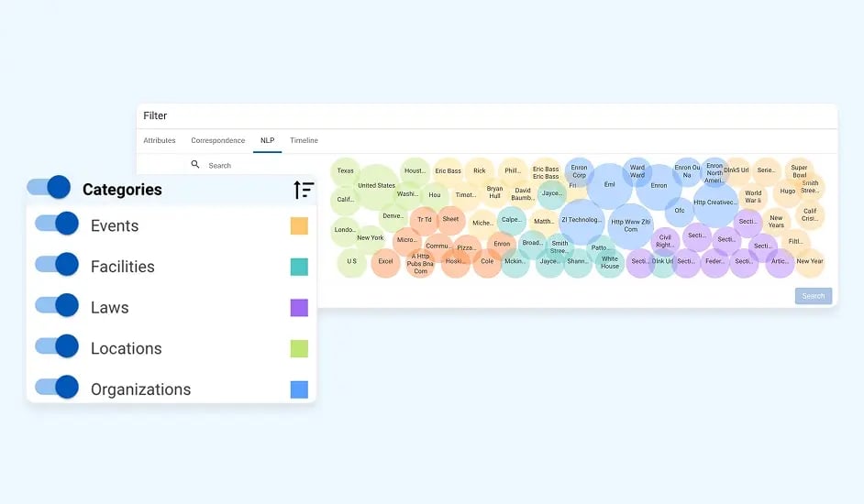This screenshot has height=504, width=864.
Task: Turn off the Facilities category toggle
Action: (x=57, y=265)
